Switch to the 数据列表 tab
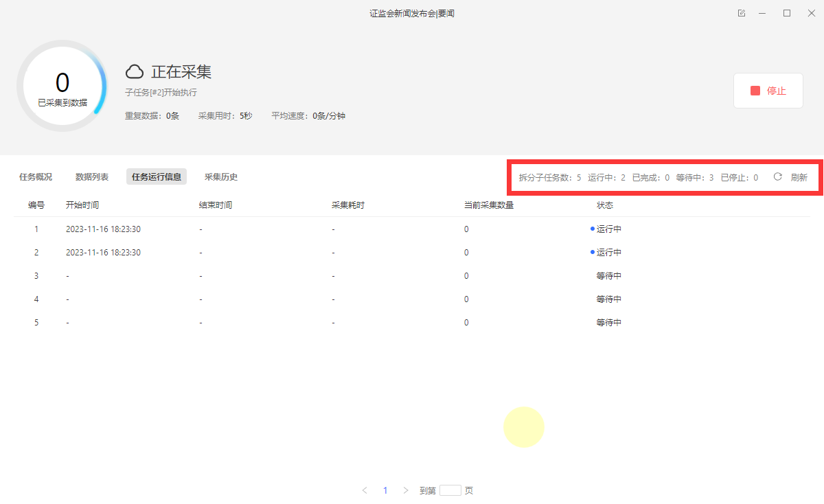The image size is (824, 504). click(x=92, y=177)
